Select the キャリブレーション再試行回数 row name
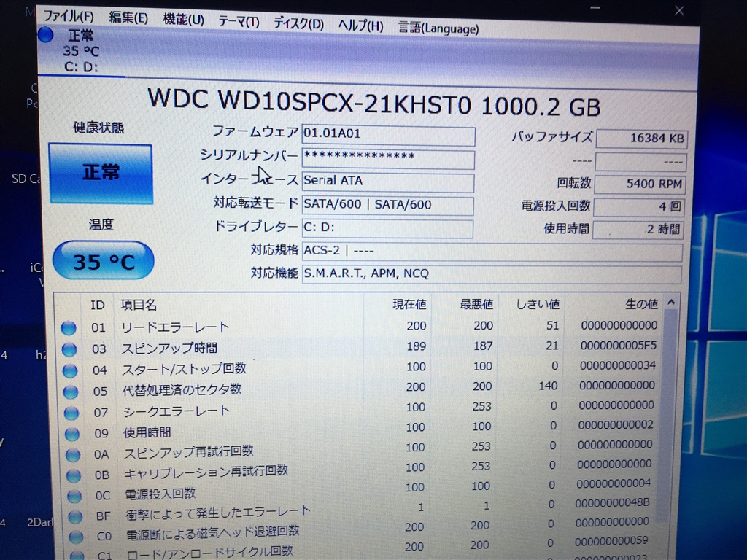747x560 pixels. [x=206, y=472]
